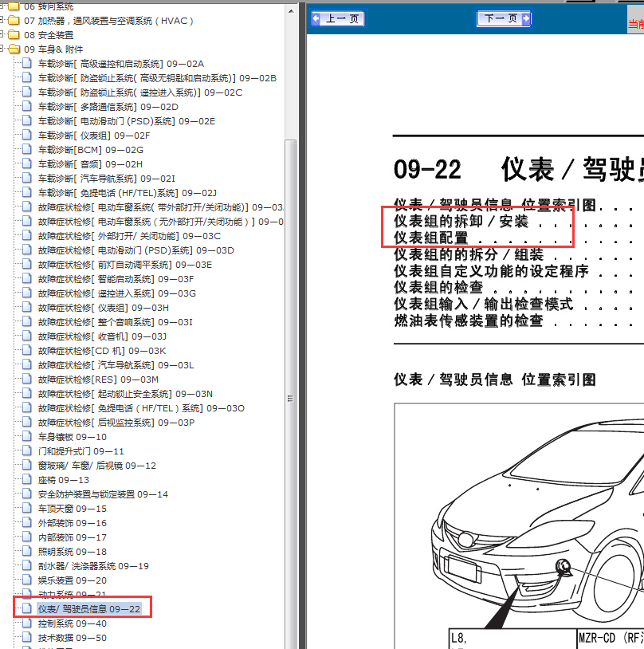This screenshot has height=649, width=644.
Task: Open 故障症状检修 整个音响系统 09-03I
Action: point(116,322)
